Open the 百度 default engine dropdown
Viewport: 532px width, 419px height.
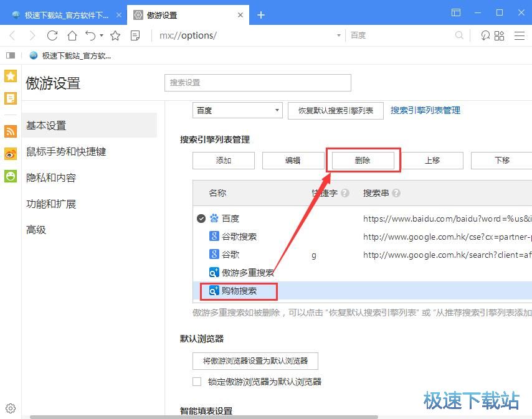click(x=237, y=111)
